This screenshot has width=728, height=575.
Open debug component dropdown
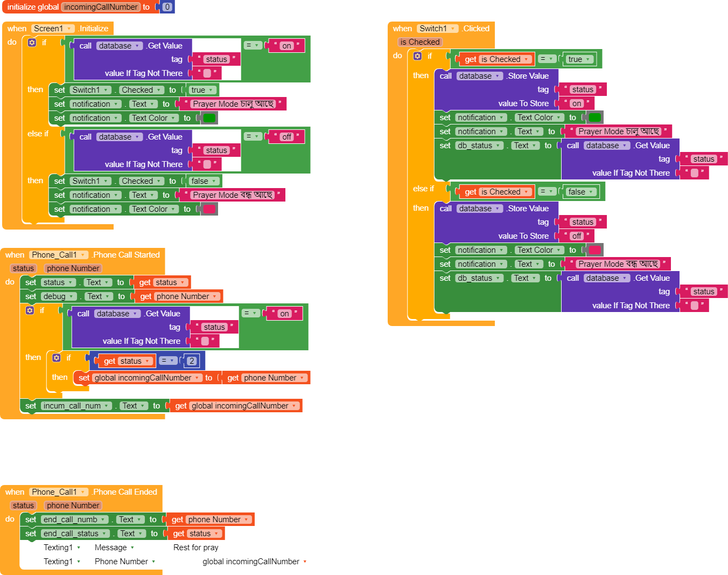59,296
